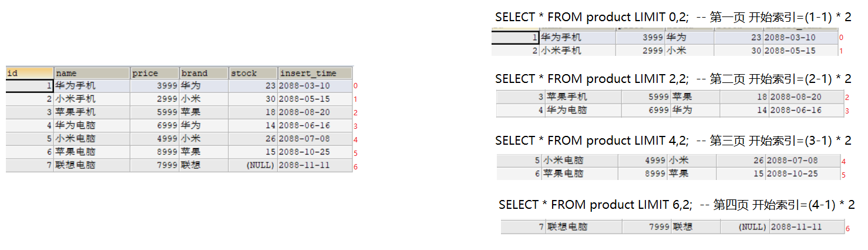Select the 2088-07-08 date cell in main table
The height and width of the screenshot is (250, 868).
(315, 139)
